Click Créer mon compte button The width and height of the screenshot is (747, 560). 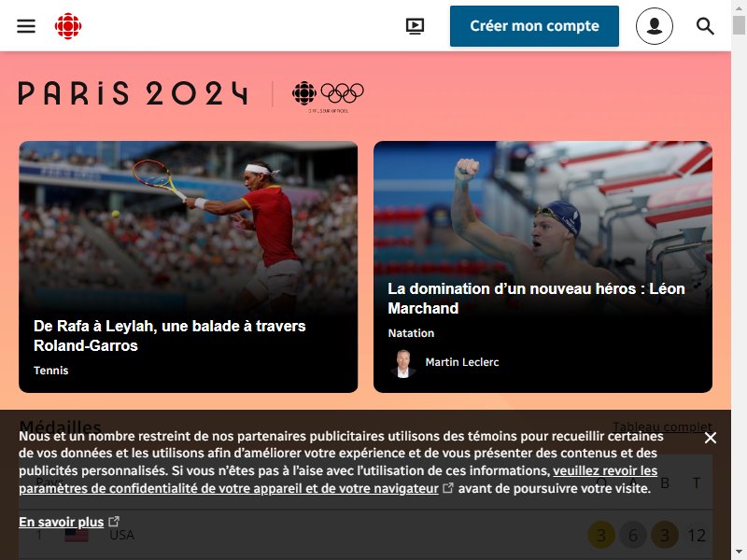pyautogui.click(x=534, y=26)
